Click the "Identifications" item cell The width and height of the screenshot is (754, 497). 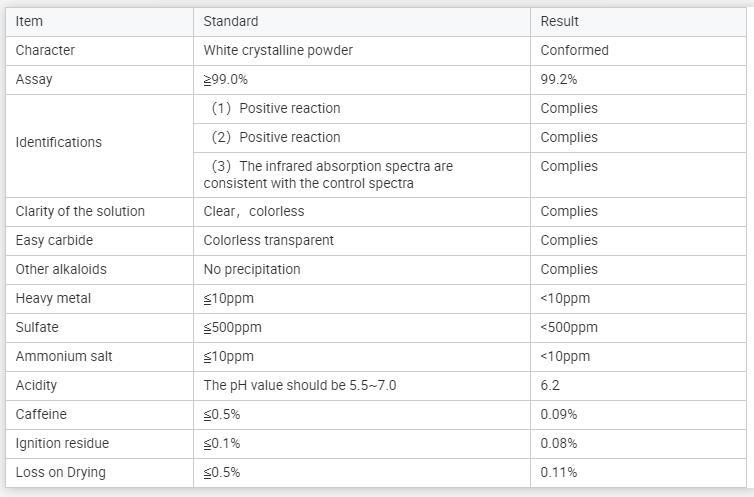click(58, 142)
